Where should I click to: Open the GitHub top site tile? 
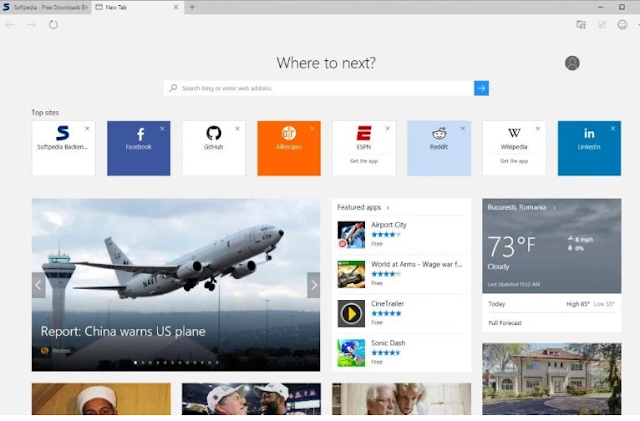pyautogui.click(x=214, y=148)
